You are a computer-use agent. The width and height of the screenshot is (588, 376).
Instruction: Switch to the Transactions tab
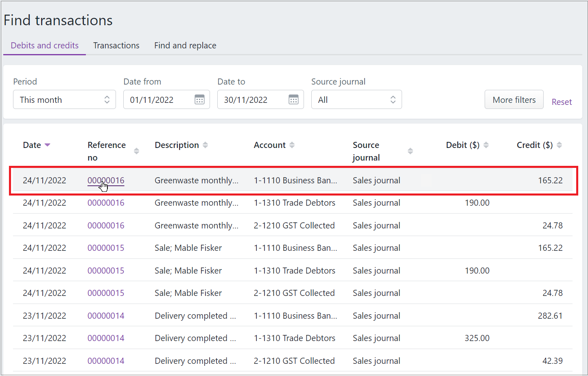[116, 46]
